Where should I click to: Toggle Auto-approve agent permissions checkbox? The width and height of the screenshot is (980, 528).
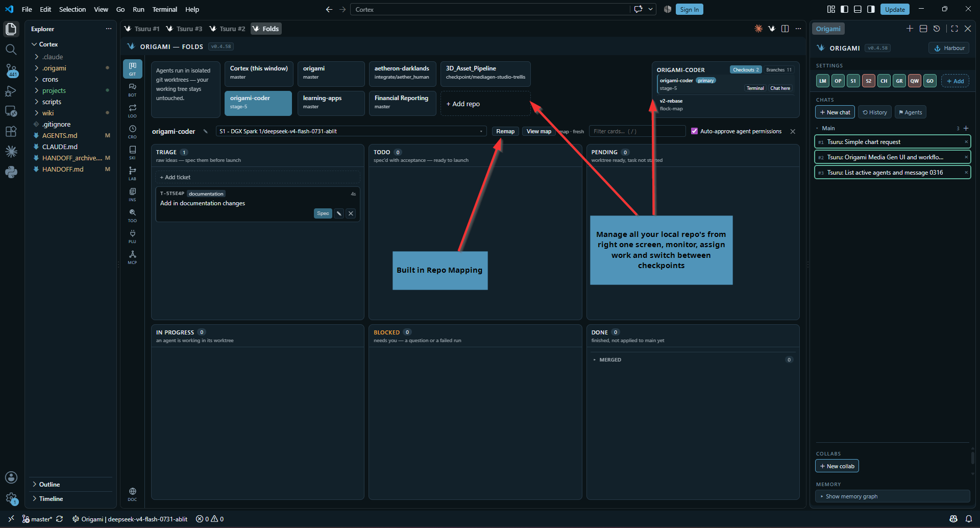(694, 131)
